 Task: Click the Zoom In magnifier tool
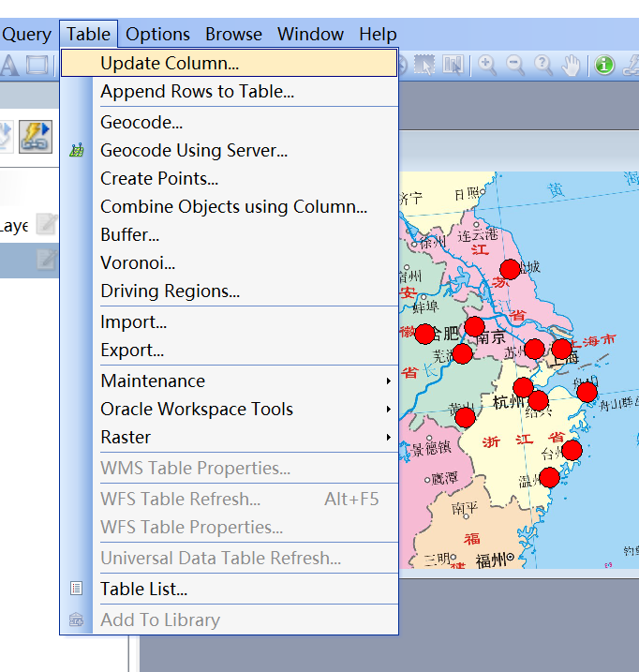pyautogui.click(x=486, y=65)
